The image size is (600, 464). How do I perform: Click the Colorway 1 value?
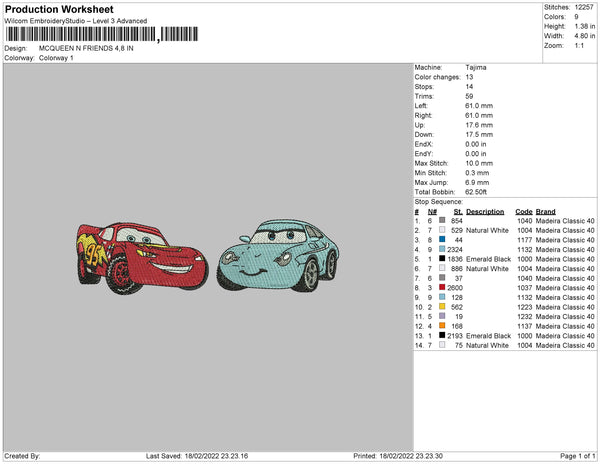tap(56, 58)
